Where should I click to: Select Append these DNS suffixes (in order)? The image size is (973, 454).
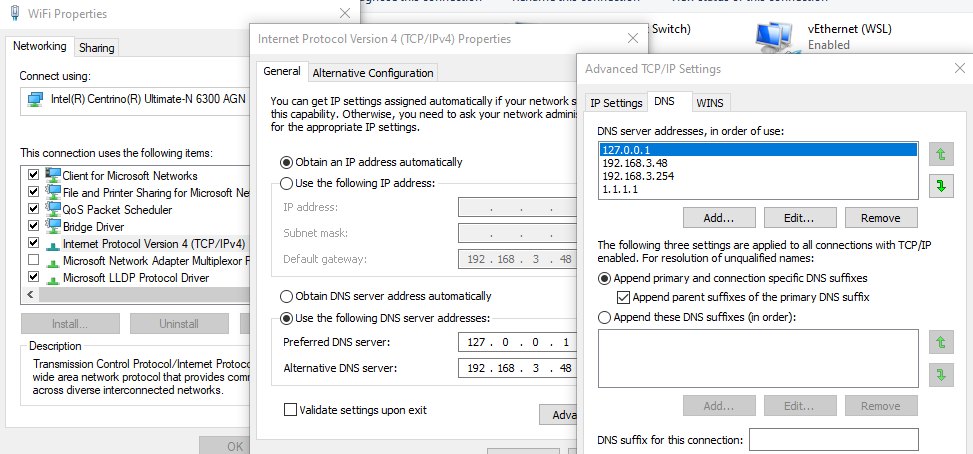(x=604, y=318)
